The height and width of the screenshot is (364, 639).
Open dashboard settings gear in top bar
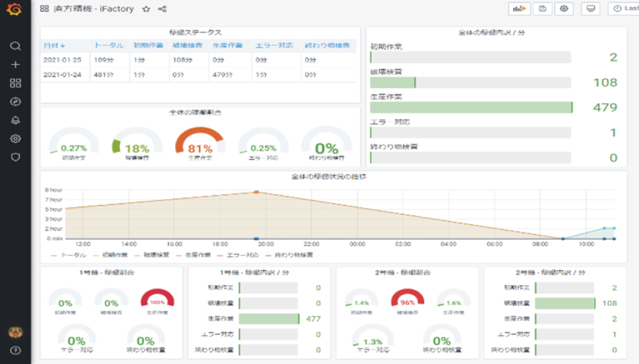tap(564, 9)
